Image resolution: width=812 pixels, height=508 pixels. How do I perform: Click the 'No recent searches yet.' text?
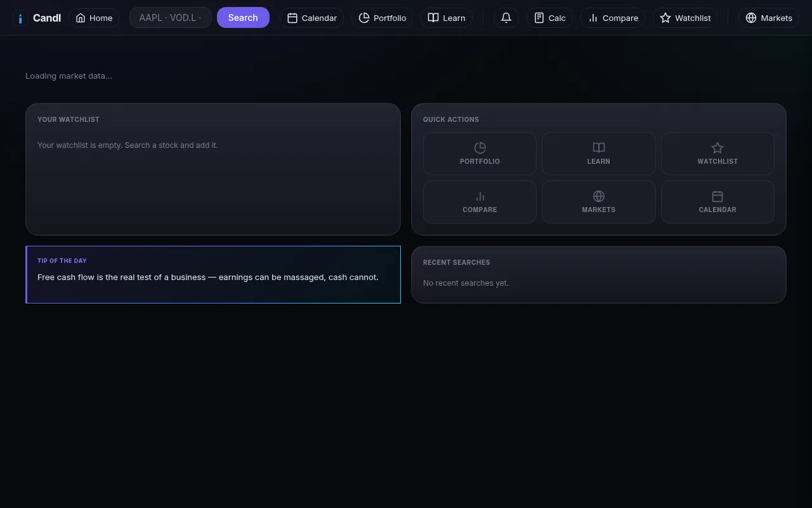tap(466, 283)
